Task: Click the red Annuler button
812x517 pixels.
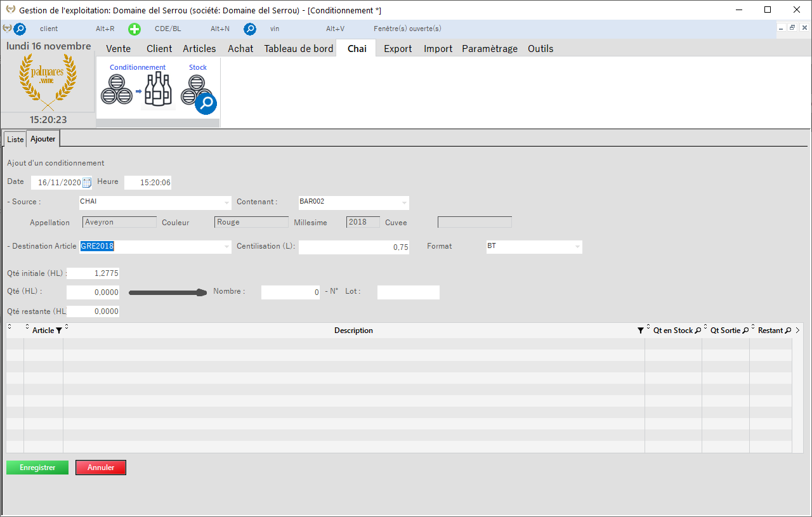Action: [x=101, y=468]
